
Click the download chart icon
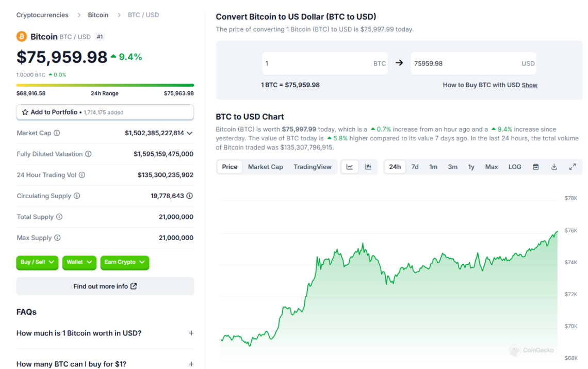click(x=554, y=167)
